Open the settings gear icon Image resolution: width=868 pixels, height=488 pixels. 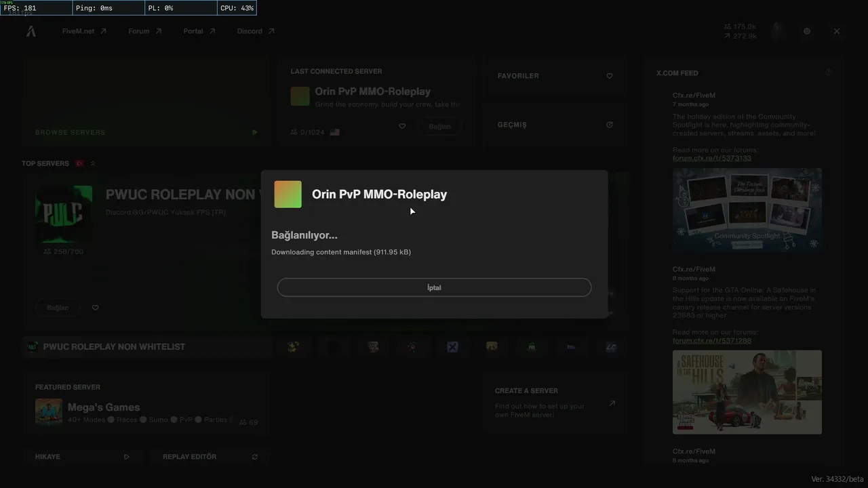click(807, 31)
